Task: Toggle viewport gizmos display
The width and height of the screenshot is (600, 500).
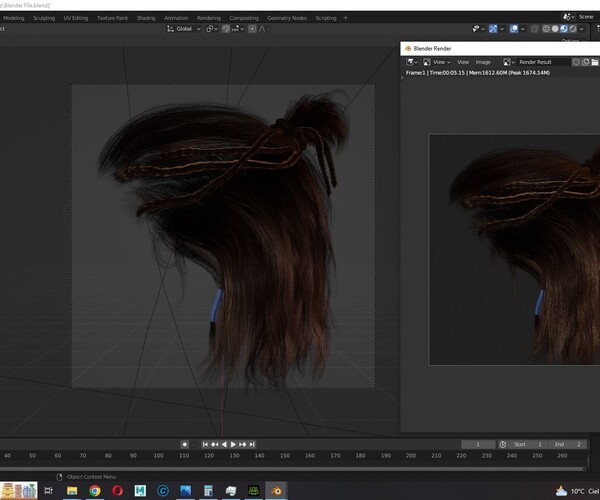Action: (x=493, y=29)
